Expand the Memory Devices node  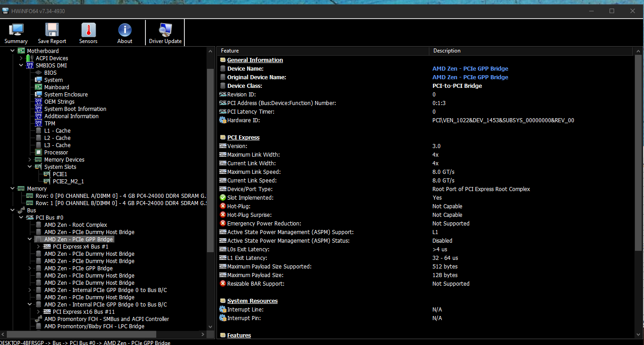coord(30,159)
